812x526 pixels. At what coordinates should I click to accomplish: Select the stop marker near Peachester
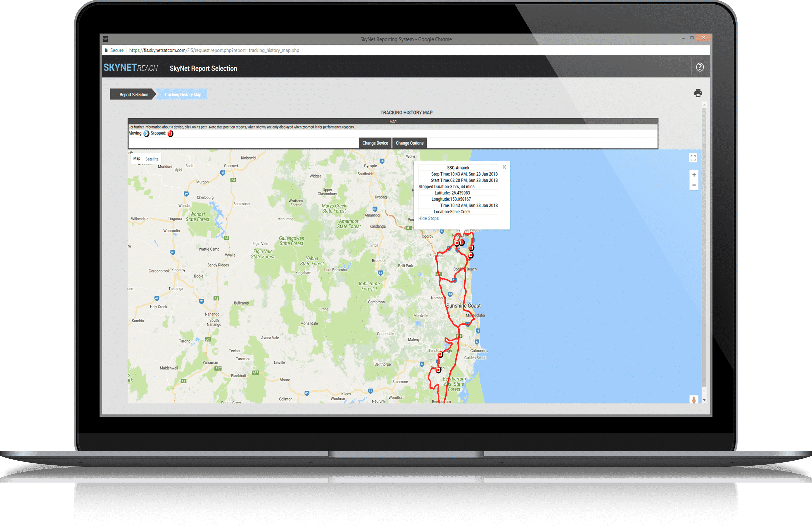438,370
